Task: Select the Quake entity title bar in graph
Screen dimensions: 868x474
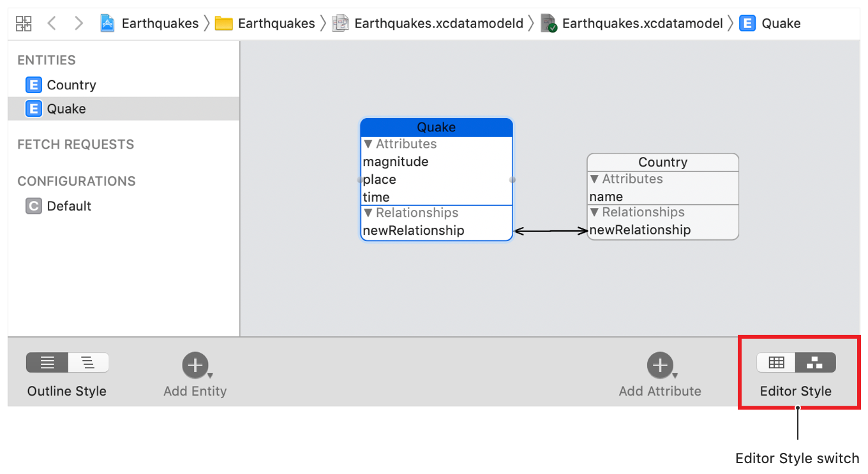Action: coord(437,127)
